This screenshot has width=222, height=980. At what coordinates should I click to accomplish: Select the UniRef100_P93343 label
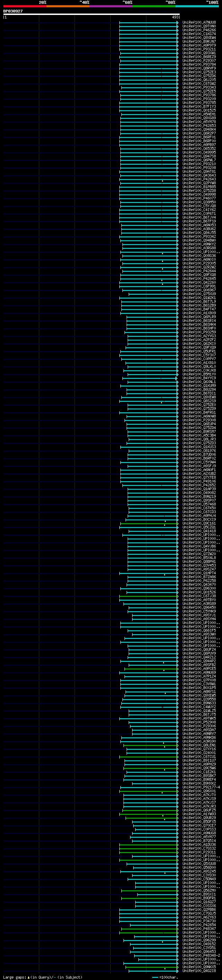click(x=199, y=88)
